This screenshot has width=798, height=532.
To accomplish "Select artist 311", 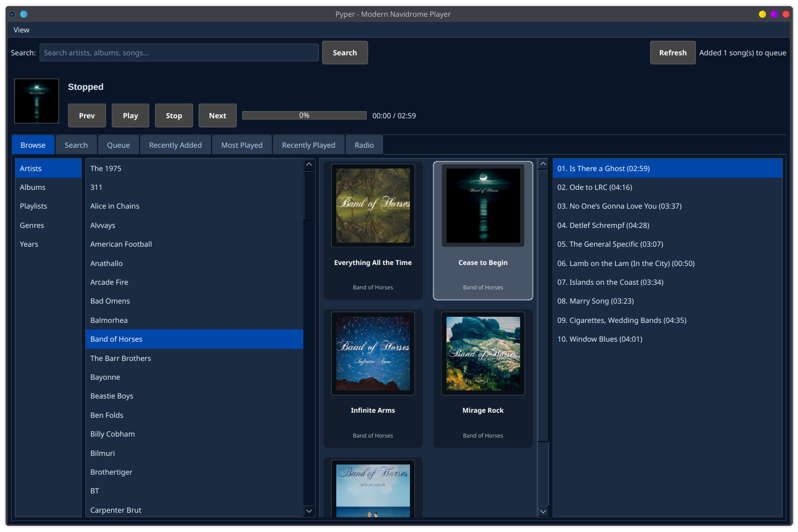I will click(x=195, y=187).
